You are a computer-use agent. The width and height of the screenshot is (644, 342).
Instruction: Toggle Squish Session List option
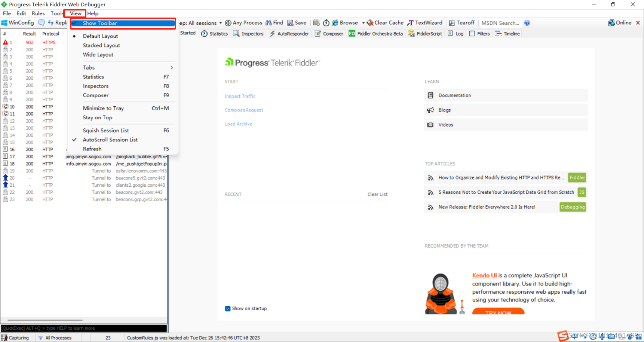[123, 130]
